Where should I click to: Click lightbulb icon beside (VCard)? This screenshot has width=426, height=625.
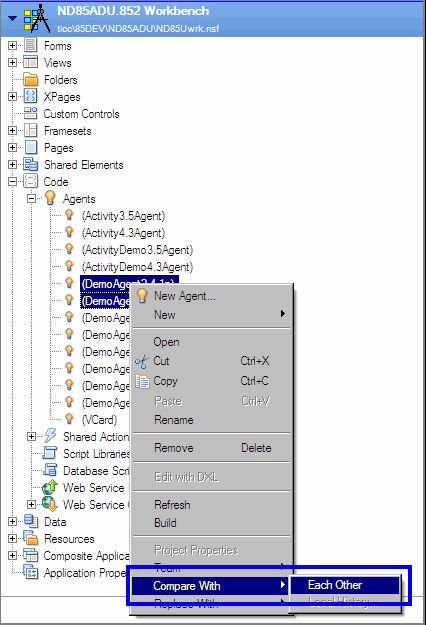click(x=69, y=419)
